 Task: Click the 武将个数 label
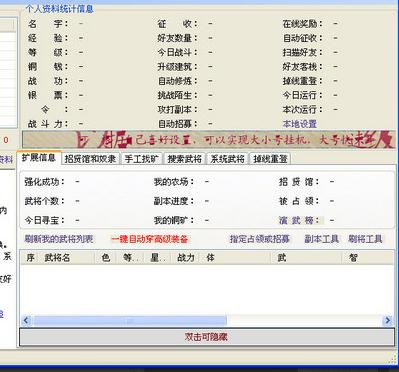click(45, 201)
